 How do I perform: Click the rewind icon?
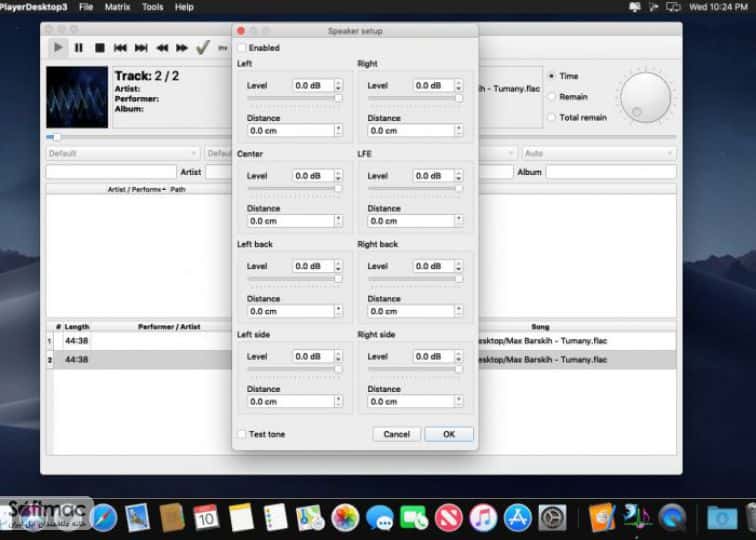162,48
